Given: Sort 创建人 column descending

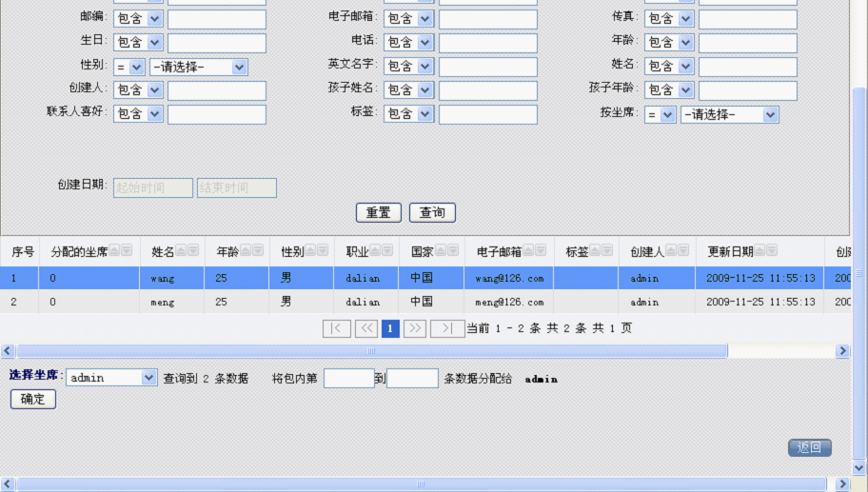Looking at the screenshot, I should [x=682, y=251].
